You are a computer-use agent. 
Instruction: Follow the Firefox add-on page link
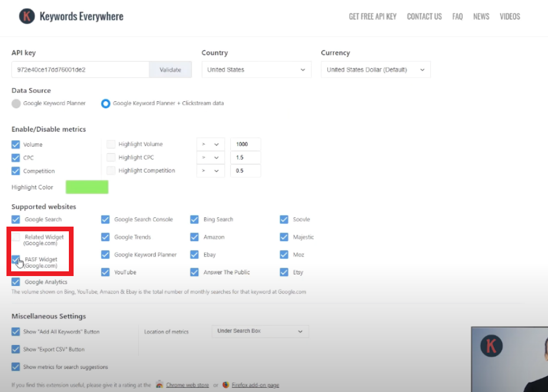tap(255, 385)
